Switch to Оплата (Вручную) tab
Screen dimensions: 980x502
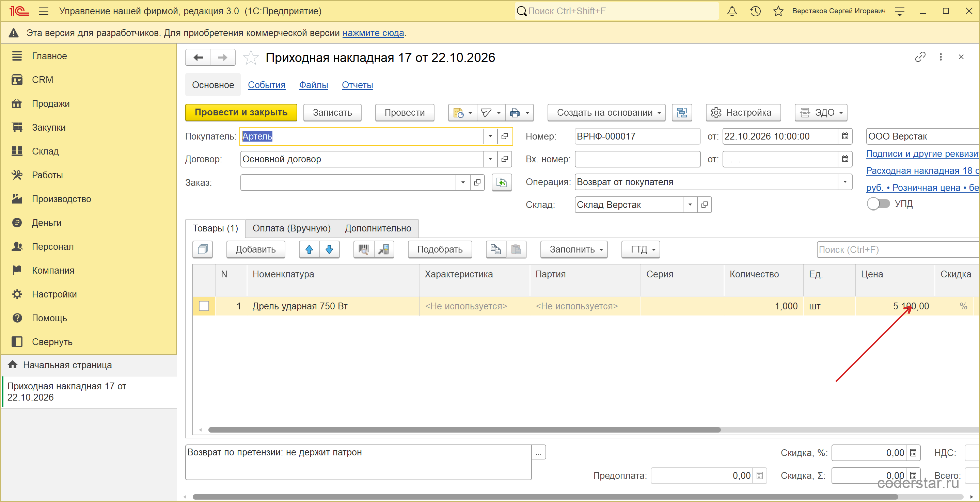click(x=291, y=228)
